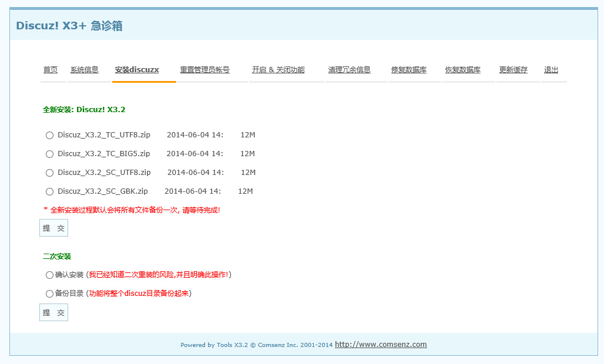The image size is (604, 364).
Task: Click the Discuz_X3.2_SC_UTF8.zip file name
Action: [104, 173]
